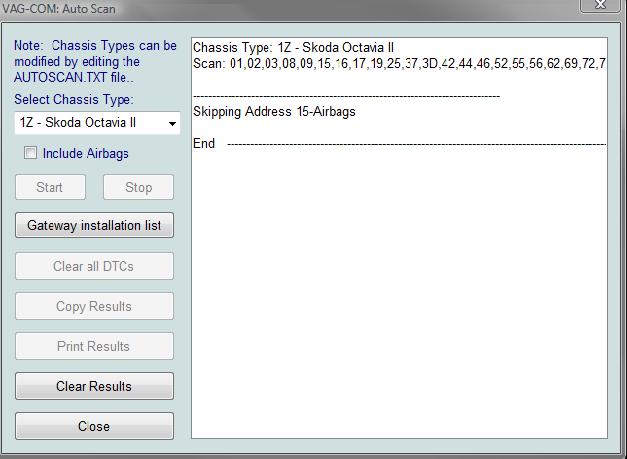This screenshot has width=627, height=459.
Task: Click the 'Include Airbags' label text
Action: tap(86, 154)
